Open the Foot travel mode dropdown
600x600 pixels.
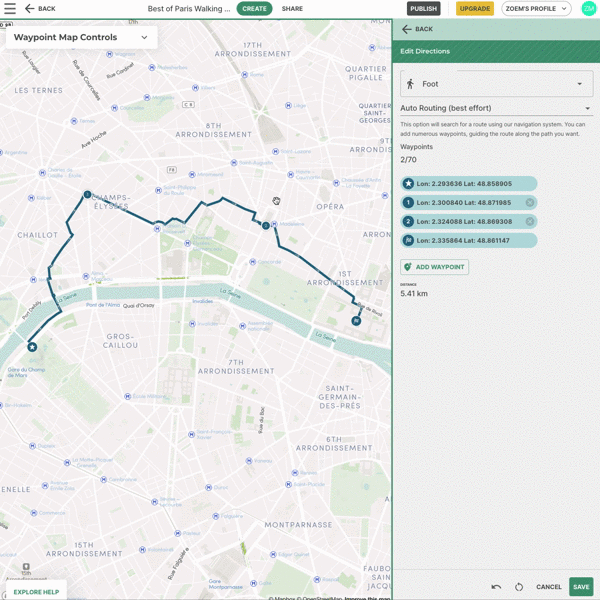point(495,84)
